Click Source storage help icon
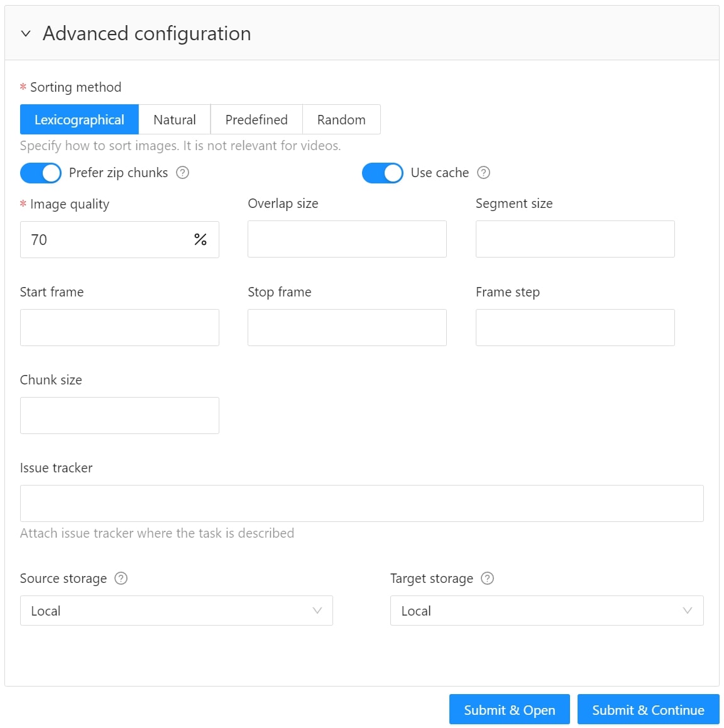Image resolution: width=724 pixels, height=728 pixels. click(121, 579)
